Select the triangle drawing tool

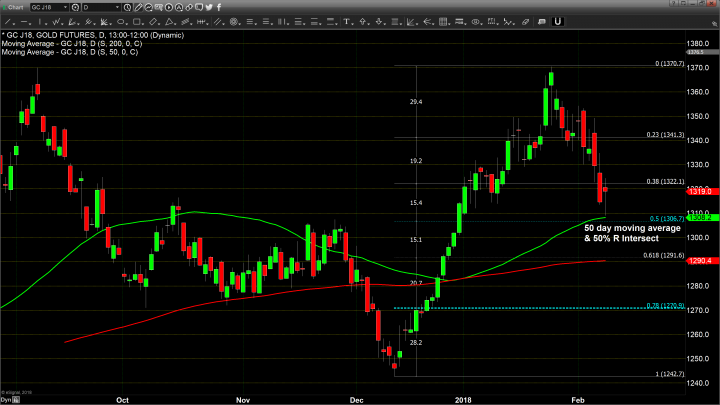coord(169,22)
